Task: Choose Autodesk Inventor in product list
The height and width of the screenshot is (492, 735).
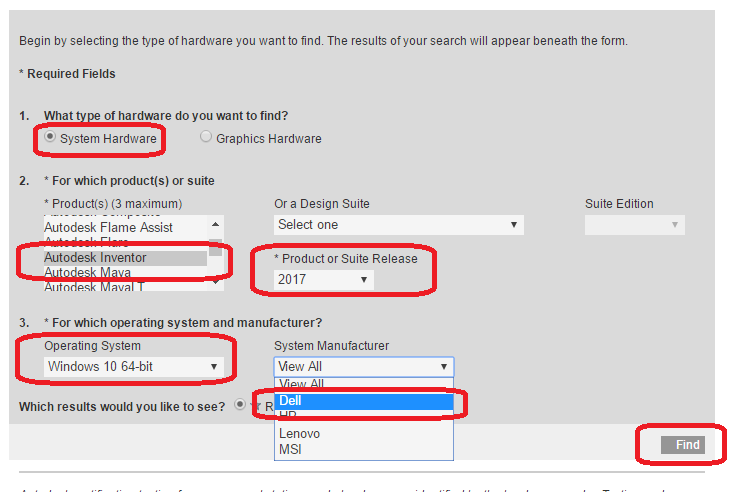Action: point(125,258)
